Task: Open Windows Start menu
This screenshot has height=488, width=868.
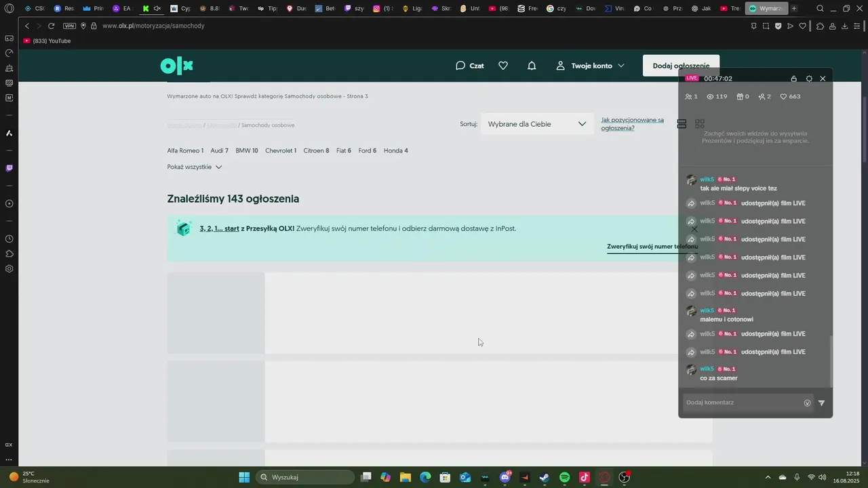Action: [244, 477]
